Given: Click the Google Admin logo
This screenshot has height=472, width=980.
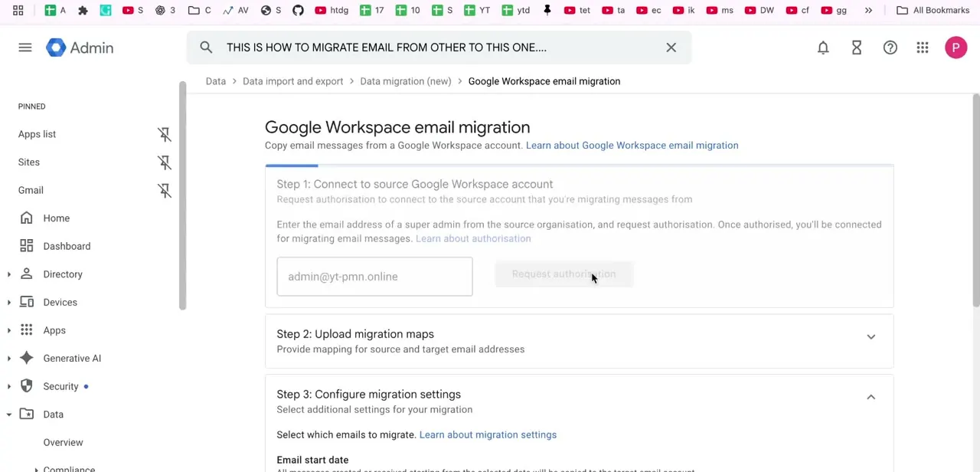Looking at the screenshot, I should tap(80, 48).
